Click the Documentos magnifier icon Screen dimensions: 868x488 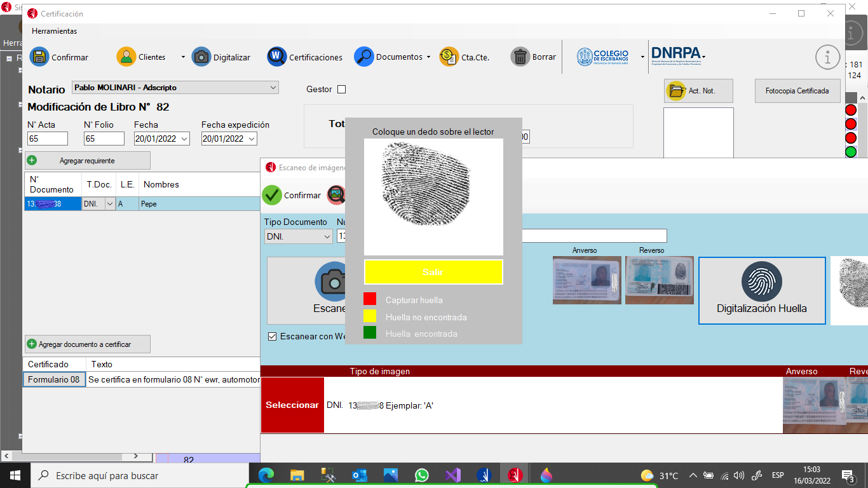363,57
